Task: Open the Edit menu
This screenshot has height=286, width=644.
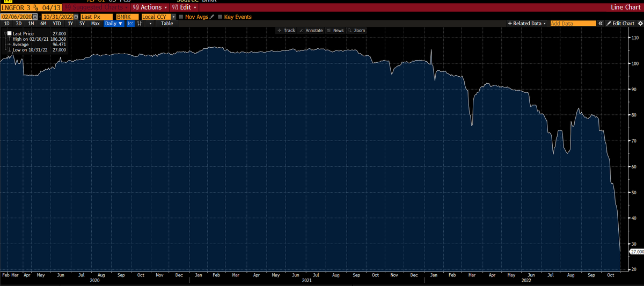Action: point(184,8)
